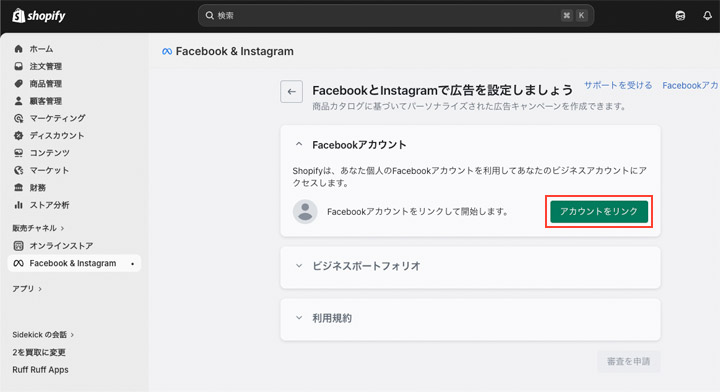
Task: Open the Sidekick assistant icon in top bar
Action: 680,16
